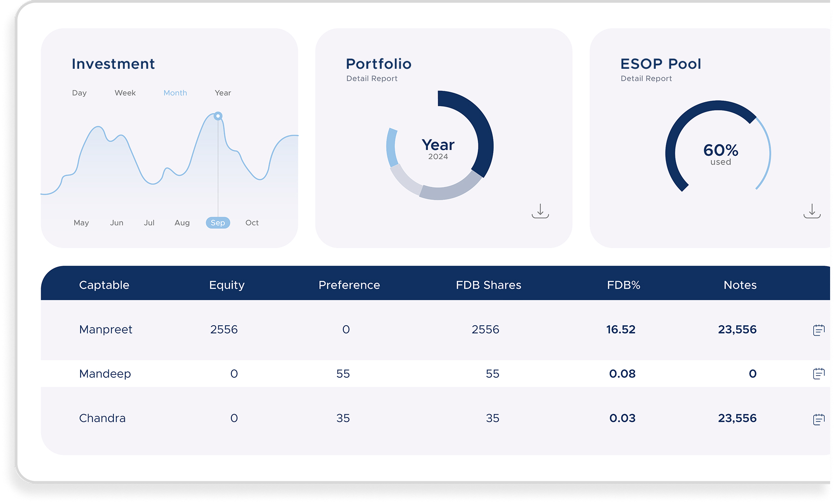Viewport: 835px width, 504px height.
Task: Download the Portfolio detail report
Action: [540, 211]
